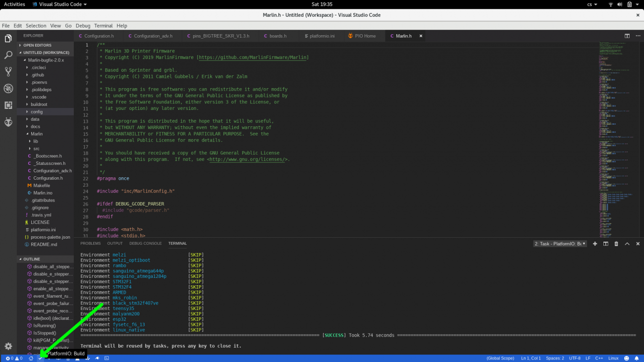The height and width of the screenshot is (362, 644).
Task: Open the Selection menu
Action: click(x=36, y=26)
